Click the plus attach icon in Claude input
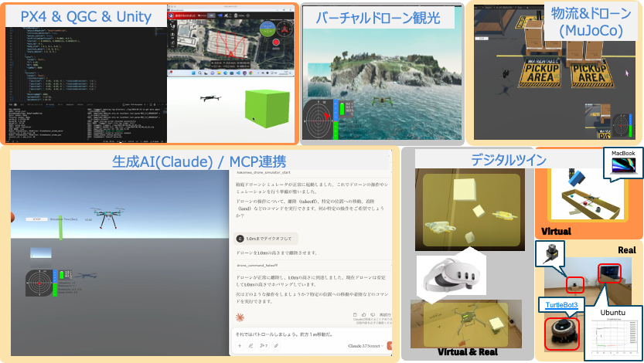Screen dimensions: 644x363 (240, 346)
